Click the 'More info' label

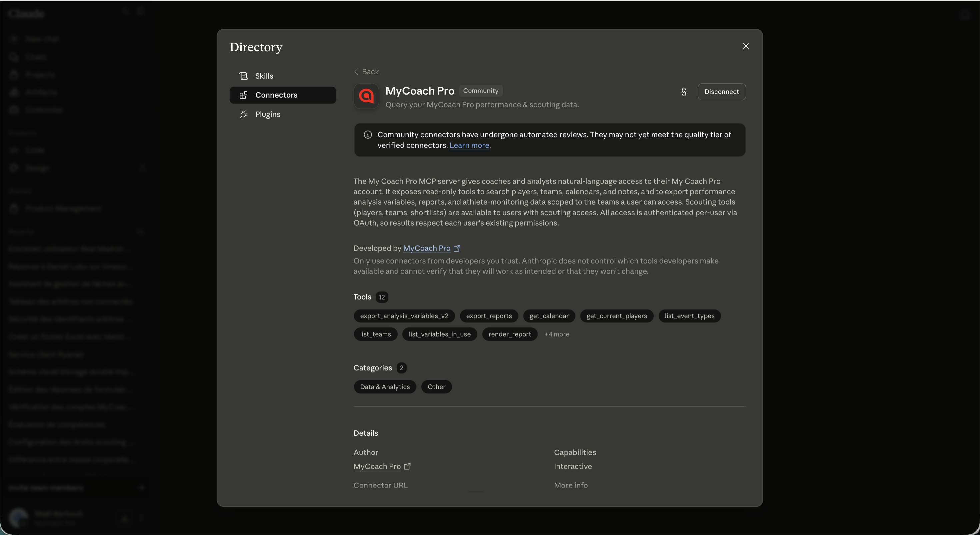(571, 485)
